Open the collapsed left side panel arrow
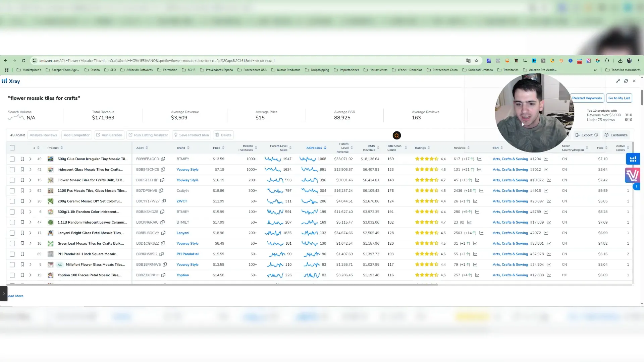The width and height of the screenshot is (644, 362). [x=4, y=294]
